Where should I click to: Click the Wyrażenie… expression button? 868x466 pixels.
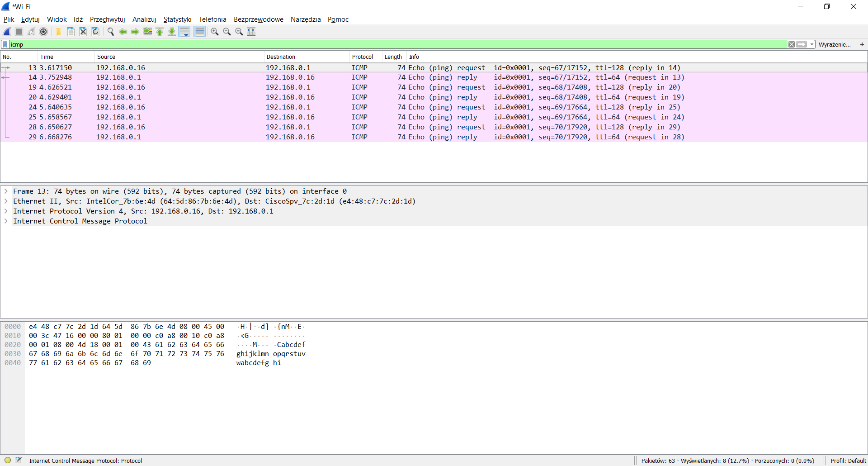tap(835, 44)
